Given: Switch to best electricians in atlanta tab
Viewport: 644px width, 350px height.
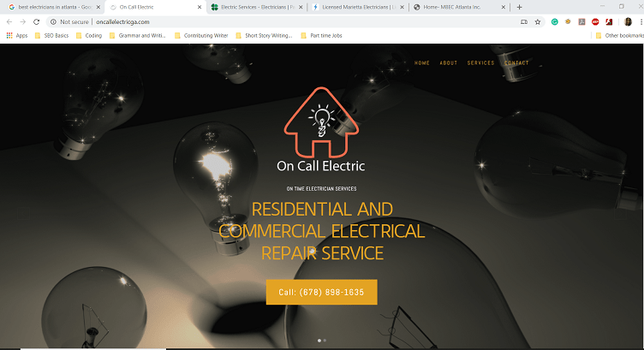Looking at the screenshot, I should click(x=54, y=8).
